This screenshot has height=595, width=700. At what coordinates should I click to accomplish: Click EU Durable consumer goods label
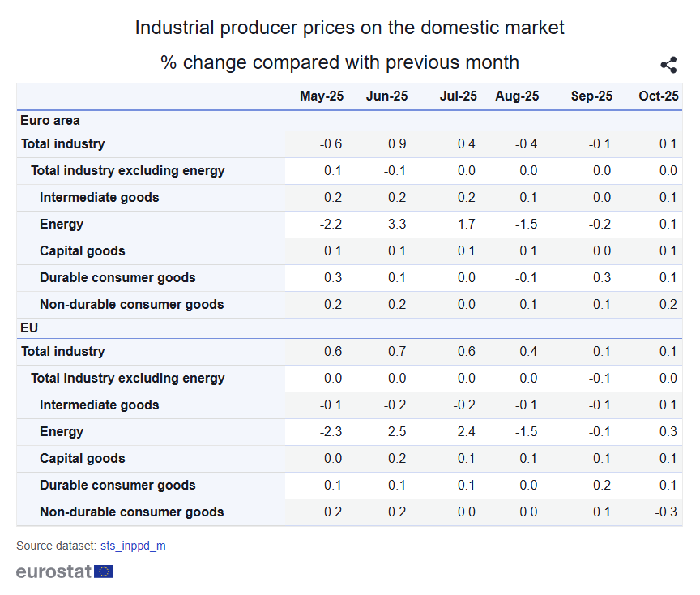(x=117, y=486)
